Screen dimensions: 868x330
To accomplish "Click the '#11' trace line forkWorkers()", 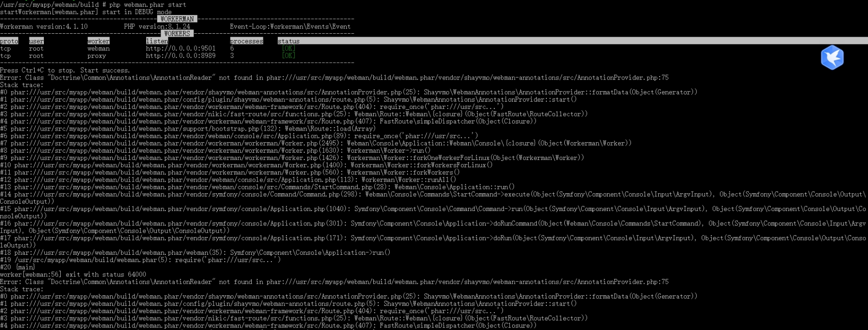I will pos(230,172).
